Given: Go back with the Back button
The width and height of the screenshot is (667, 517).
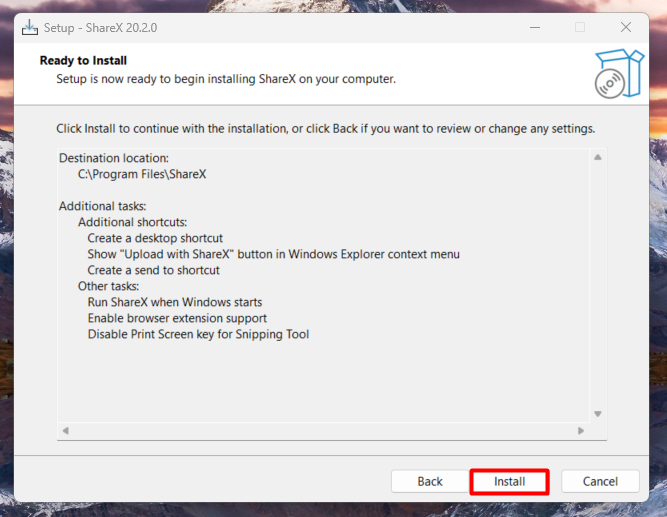Looking at the screenshot, I should point(430,481).
